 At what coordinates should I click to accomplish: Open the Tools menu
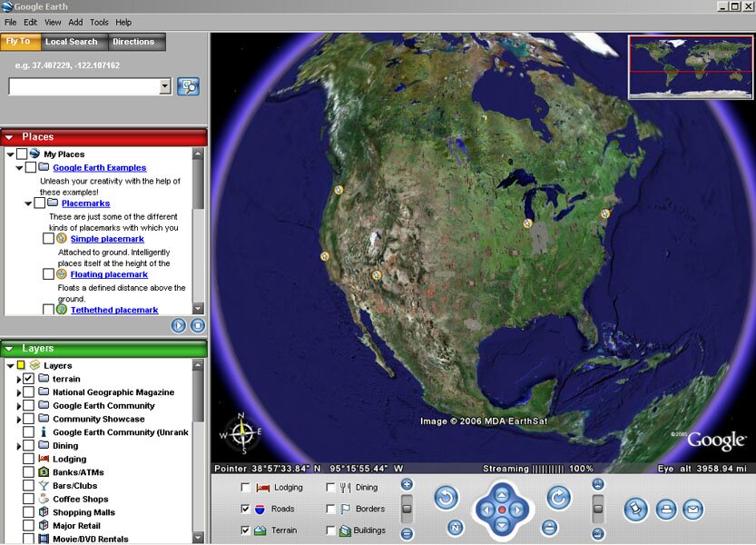99,22
